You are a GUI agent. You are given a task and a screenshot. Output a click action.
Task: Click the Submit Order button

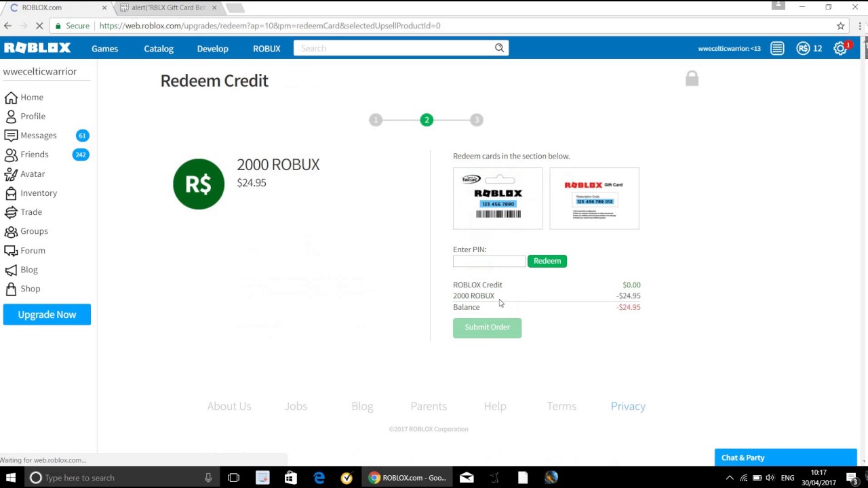487,327
